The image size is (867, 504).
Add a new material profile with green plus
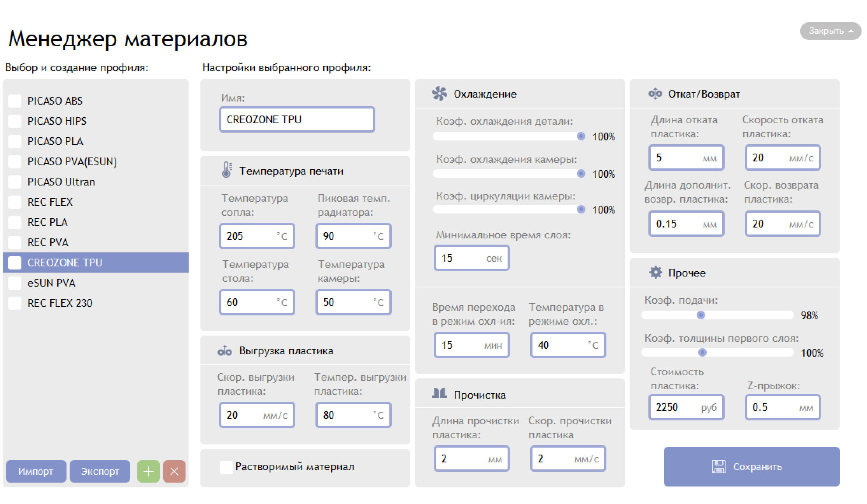tap(149, 471)
